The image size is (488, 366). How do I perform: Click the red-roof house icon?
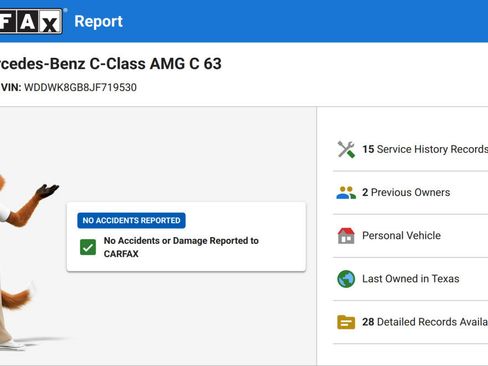[346, 236]
